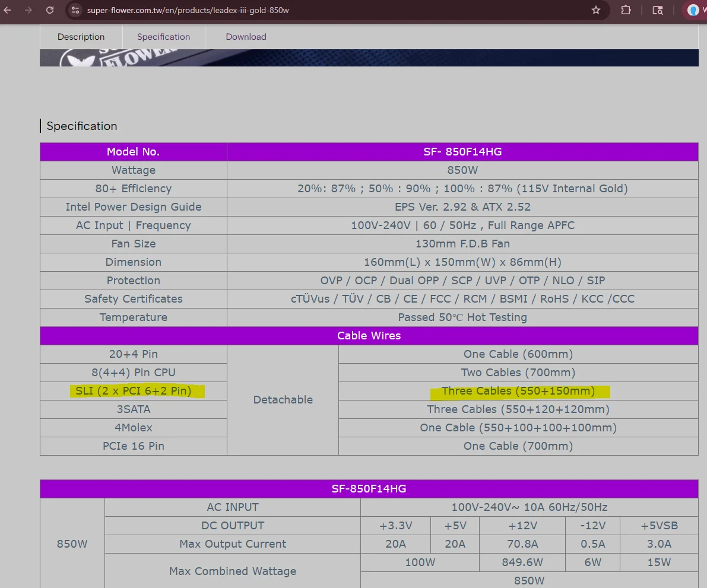Select the '70.8A' max output current value
The width and height of the screenshot is (707, 588).
522,544
